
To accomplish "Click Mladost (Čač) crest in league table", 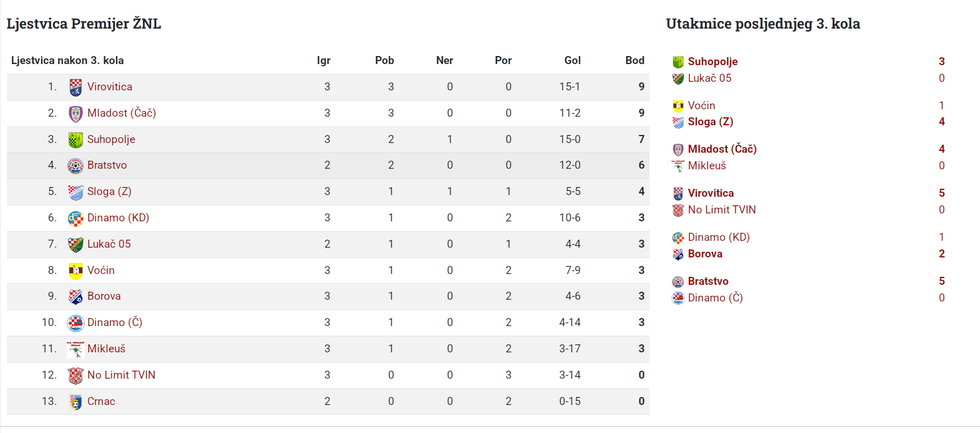I will point(75,114).
